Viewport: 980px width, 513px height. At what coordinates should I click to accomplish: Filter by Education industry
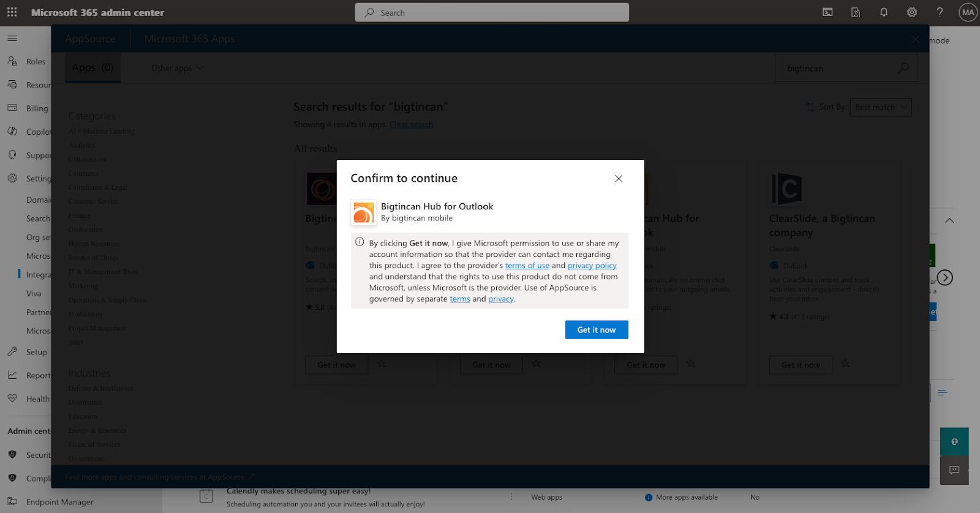[83, 416]
